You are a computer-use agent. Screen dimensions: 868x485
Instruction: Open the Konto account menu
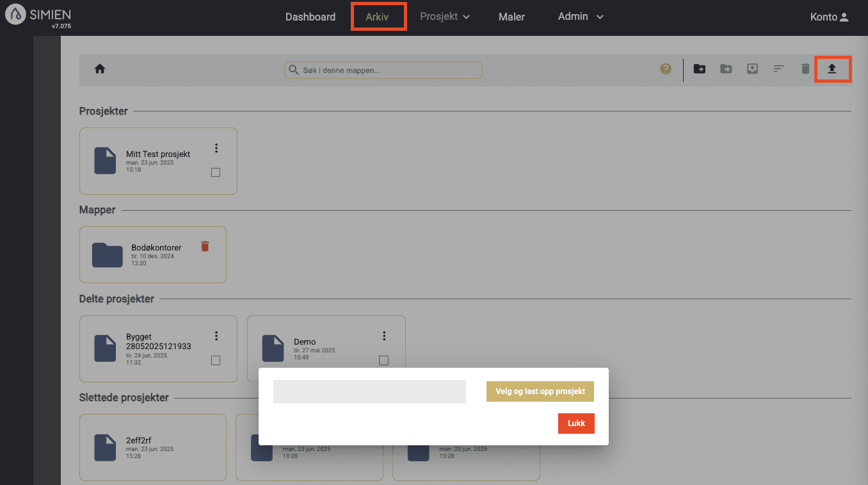pos(830,17)
